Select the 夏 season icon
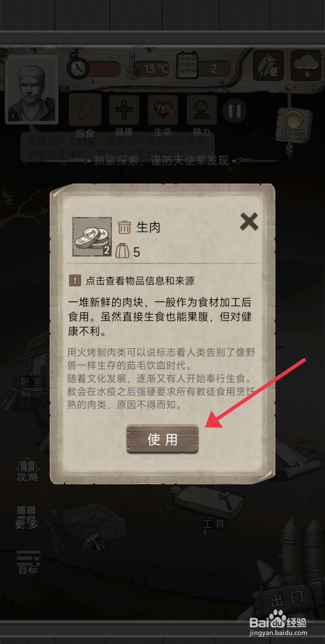This screenshot has width=325, height=644. (269, 65)
